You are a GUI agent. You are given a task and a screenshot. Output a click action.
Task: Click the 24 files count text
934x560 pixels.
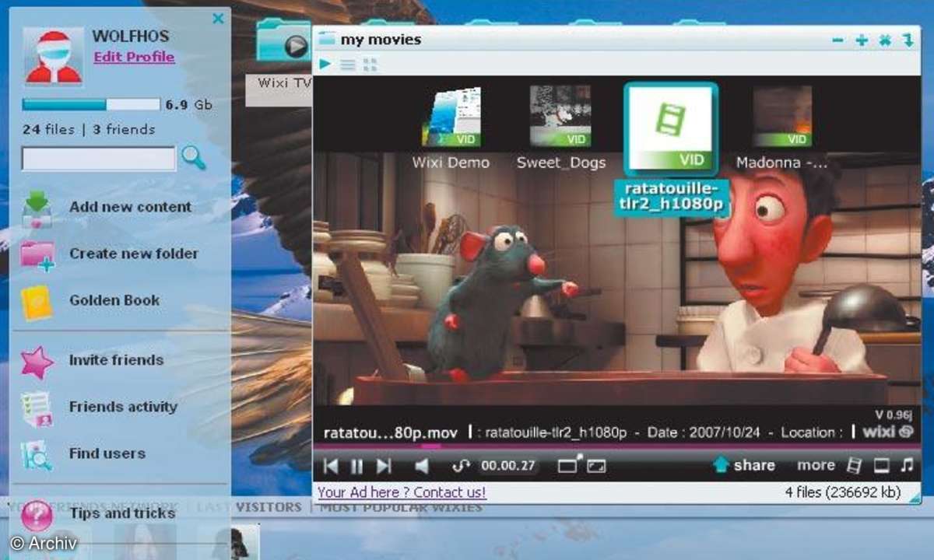[x=48, y=129]
